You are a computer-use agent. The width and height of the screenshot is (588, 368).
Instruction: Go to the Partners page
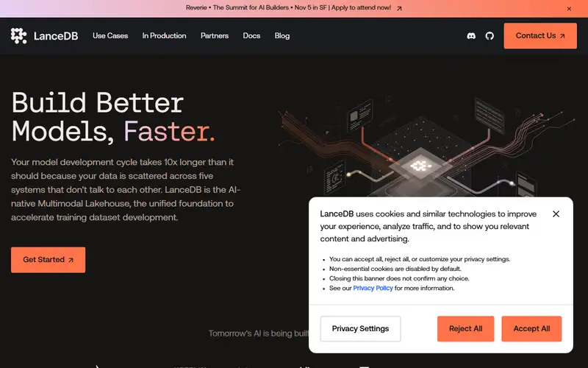coord(215,35)
